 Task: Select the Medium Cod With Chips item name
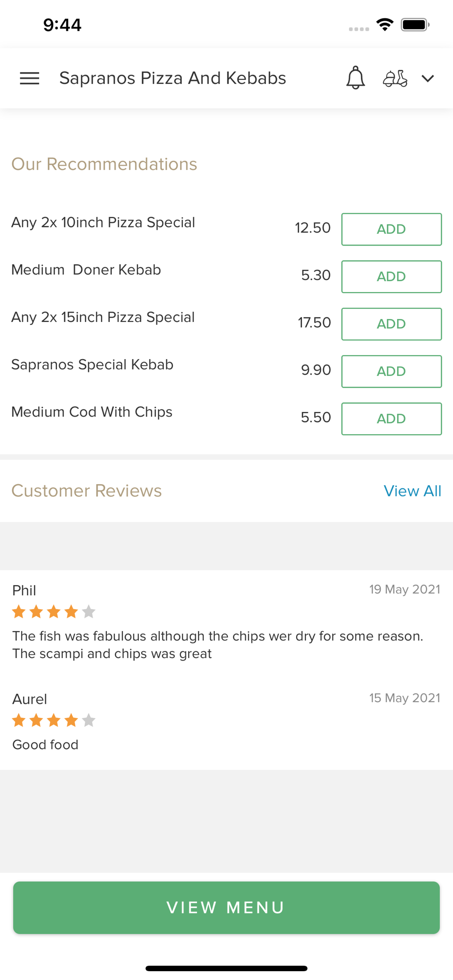point(92,412)
